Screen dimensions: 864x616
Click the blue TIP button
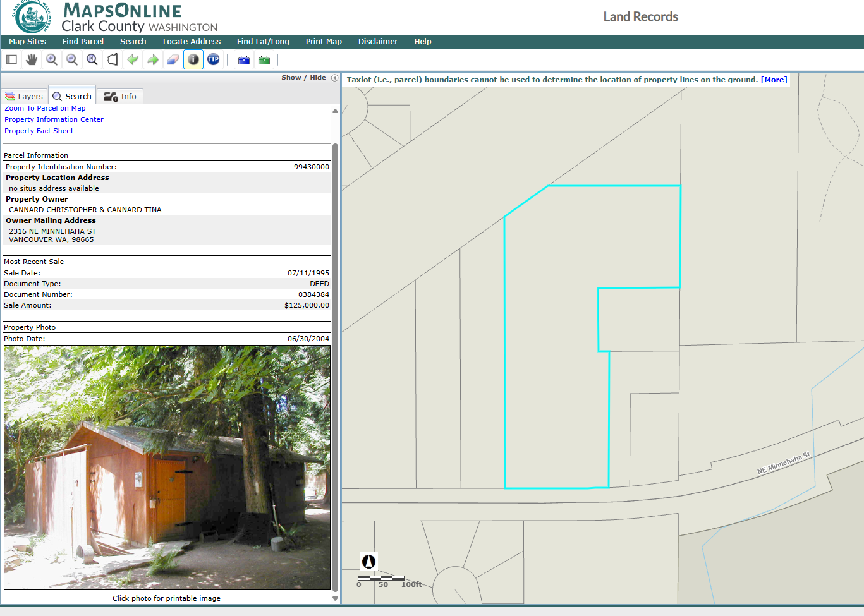pos(214,59)
